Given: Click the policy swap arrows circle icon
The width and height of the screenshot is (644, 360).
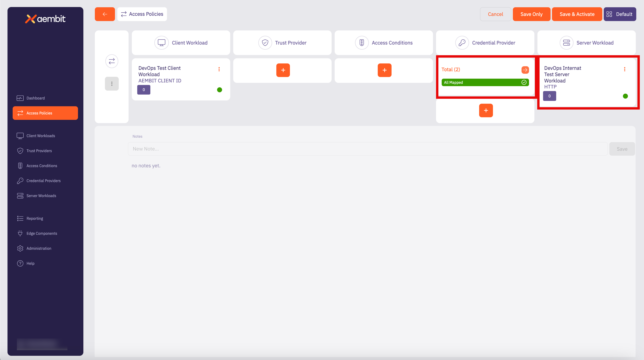Looking at the screenshot, I should point(112,61).
